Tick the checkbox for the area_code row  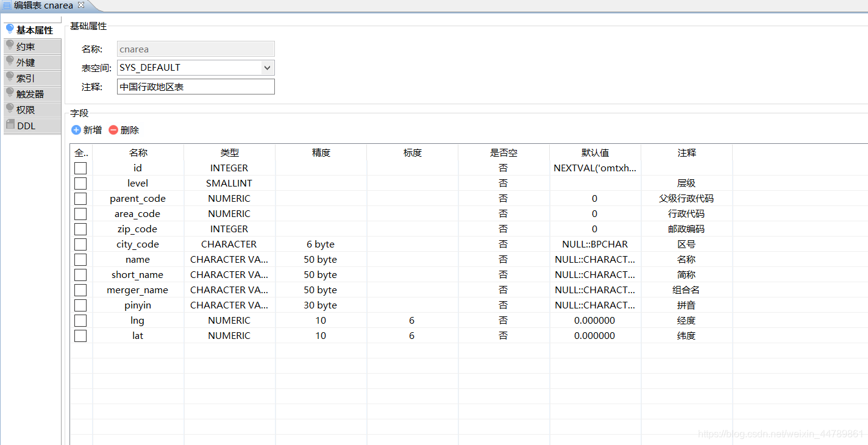point(80,214)
